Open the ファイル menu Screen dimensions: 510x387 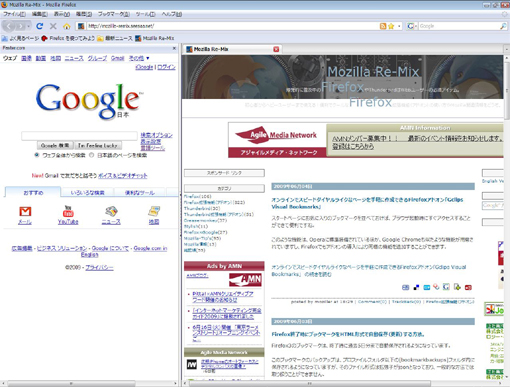(14, 14)
